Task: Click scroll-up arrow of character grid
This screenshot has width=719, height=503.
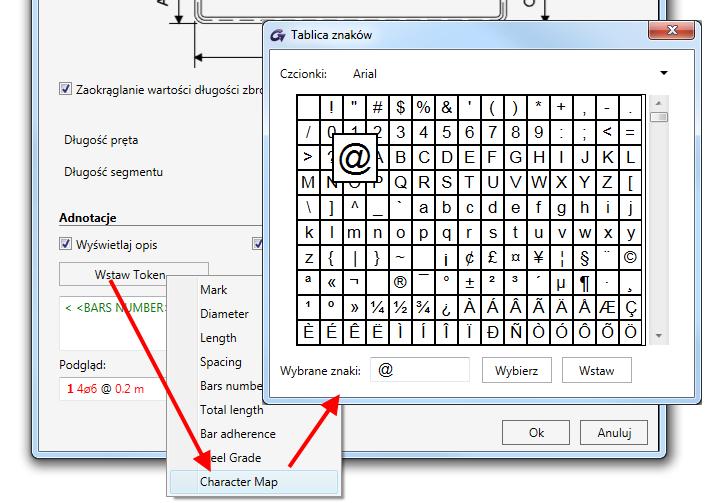Action: [659, 103]
